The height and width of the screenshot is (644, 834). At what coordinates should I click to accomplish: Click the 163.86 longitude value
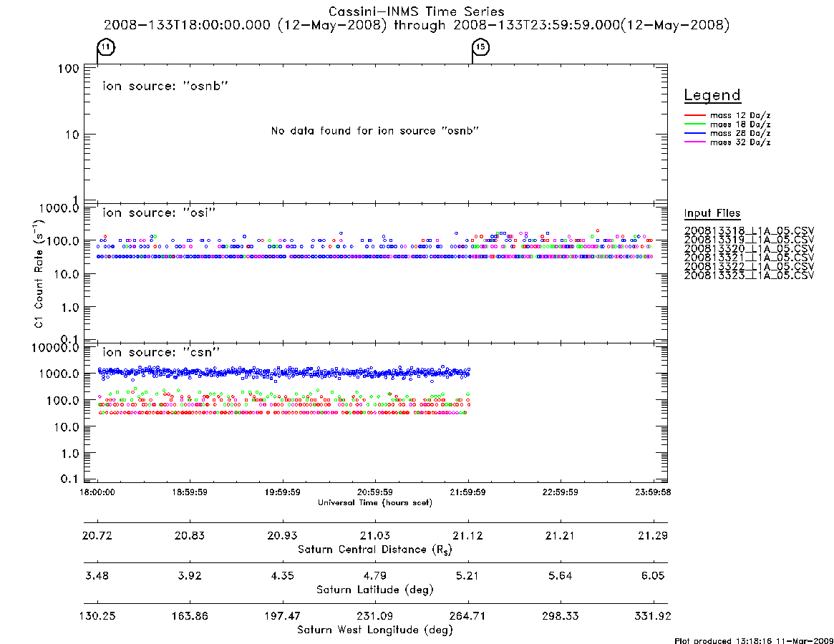(190, 616)
